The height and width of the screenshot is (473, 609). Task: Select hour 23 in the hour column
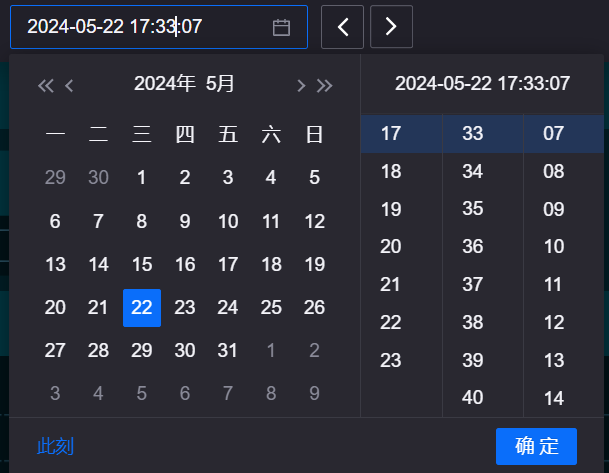(391, 360)
